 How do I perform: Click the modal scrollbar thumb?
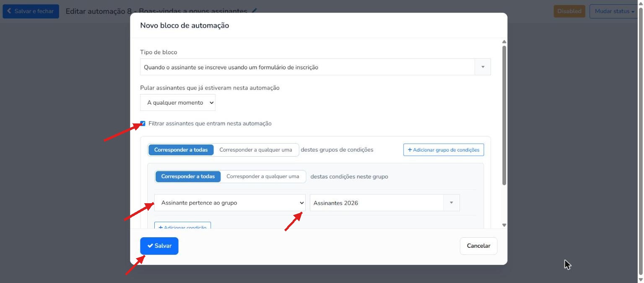tap(504, 115)
